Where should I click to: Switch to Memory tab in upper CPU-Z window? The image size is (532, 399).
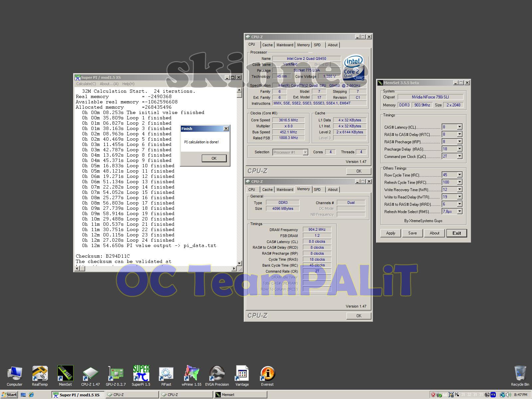pyautogui.click(x=303, y=45)
